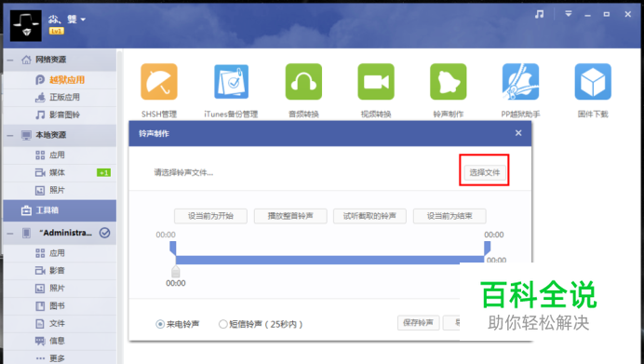This screenshot has width=644, height=364.
Task: Launch the 音频转换 headphone tool
Action: coord(303,82)
